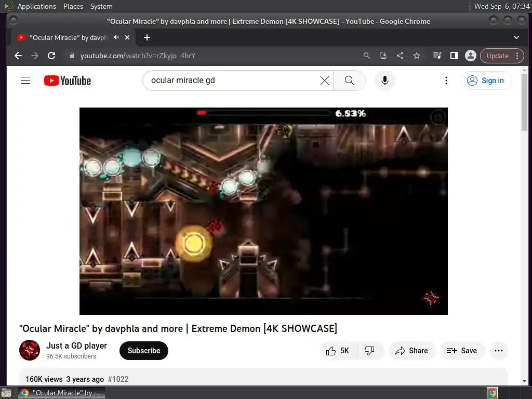Reload the YouTube page
532x399 pixels.
coord(51,56)
